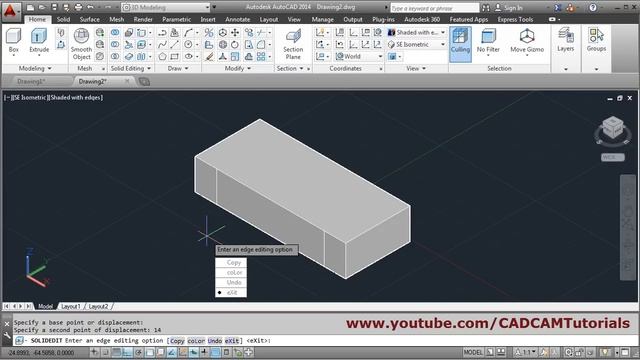
Task: Click the Smooth Object mesh tool
Action: click(x=81, y=44)
